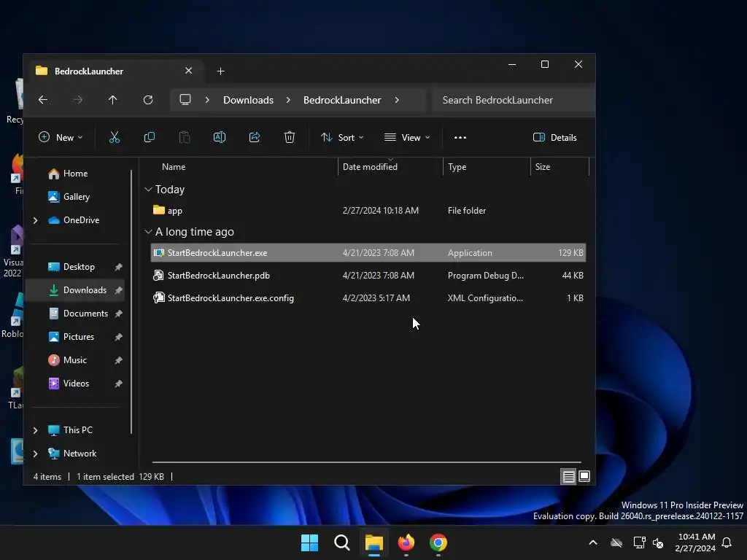Expand Network in the sidebar
This screenshot has height=560, width=747.
point(35,454)
